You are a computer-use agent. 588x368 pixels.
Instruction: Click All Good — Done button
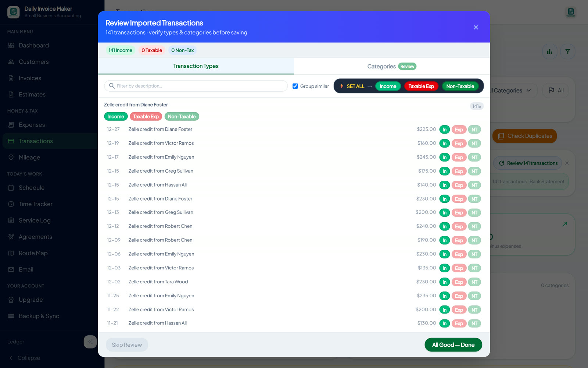[x=453, y=345]
